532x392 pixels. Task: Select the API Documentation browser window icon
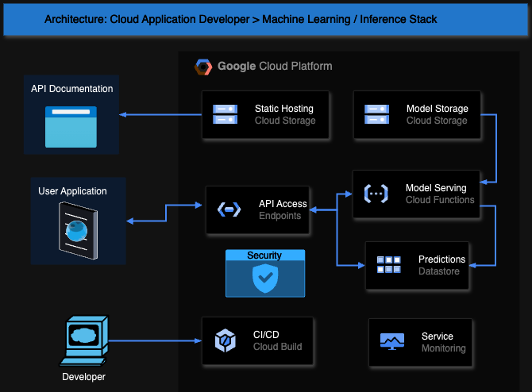click(71, 127)
